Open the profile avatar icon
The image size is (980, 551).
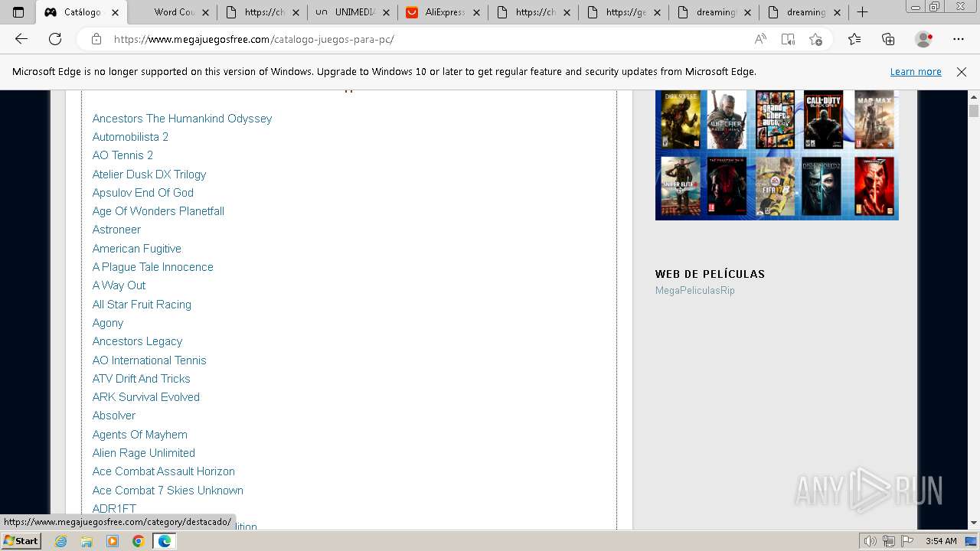(924, 39)
